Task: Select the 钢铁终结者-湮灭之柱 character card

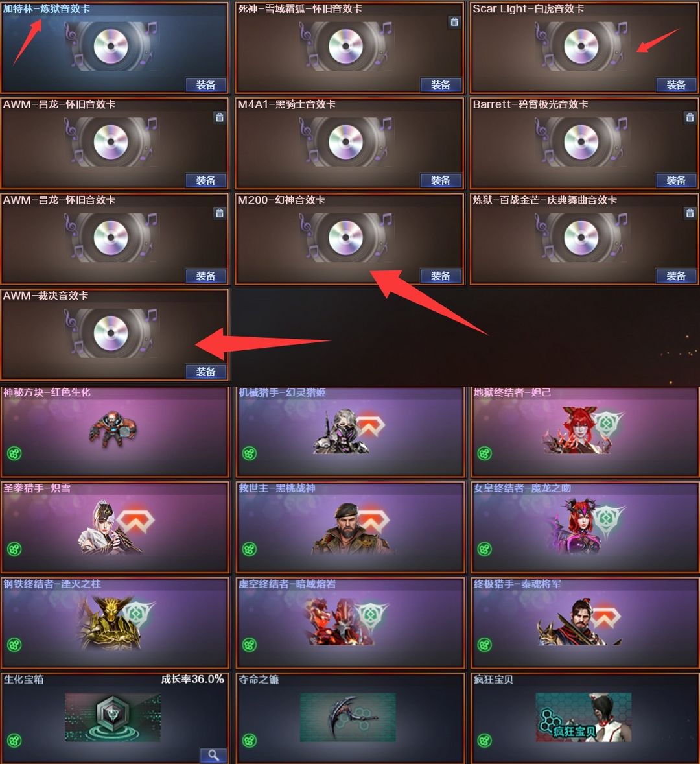Action: click(115, 623)
